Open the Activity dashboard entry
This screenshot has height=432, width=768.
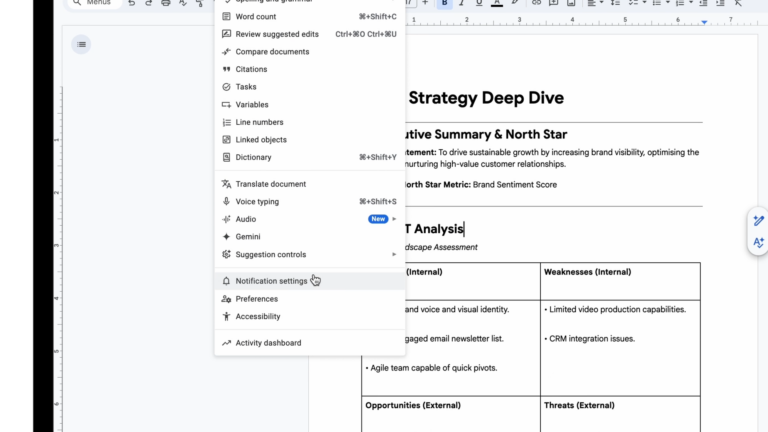tap(267, 343)
